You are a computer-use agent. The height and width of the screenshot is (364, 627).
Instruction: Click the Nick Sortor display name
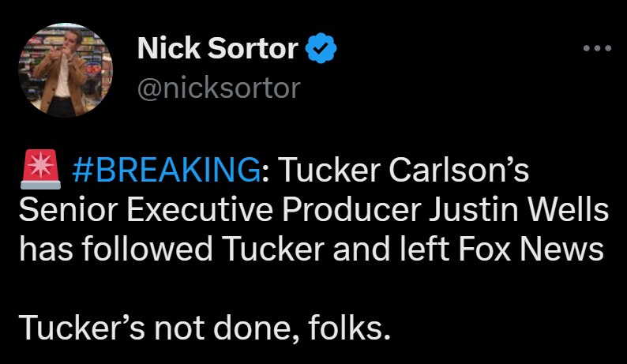pyautogui.click(x=218, y=50)
